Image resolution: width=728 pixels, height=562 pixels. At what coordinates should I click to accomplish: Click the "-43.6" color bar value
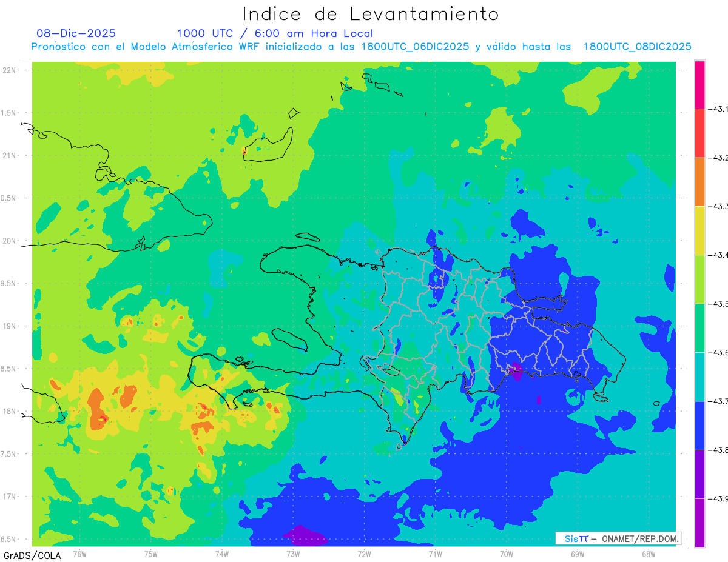[718, 352]
